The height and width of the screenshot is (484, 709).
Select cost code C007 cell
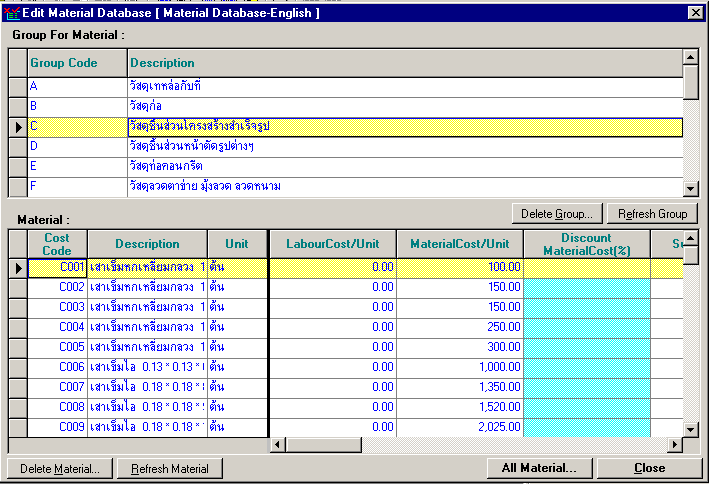click(57, 387)
